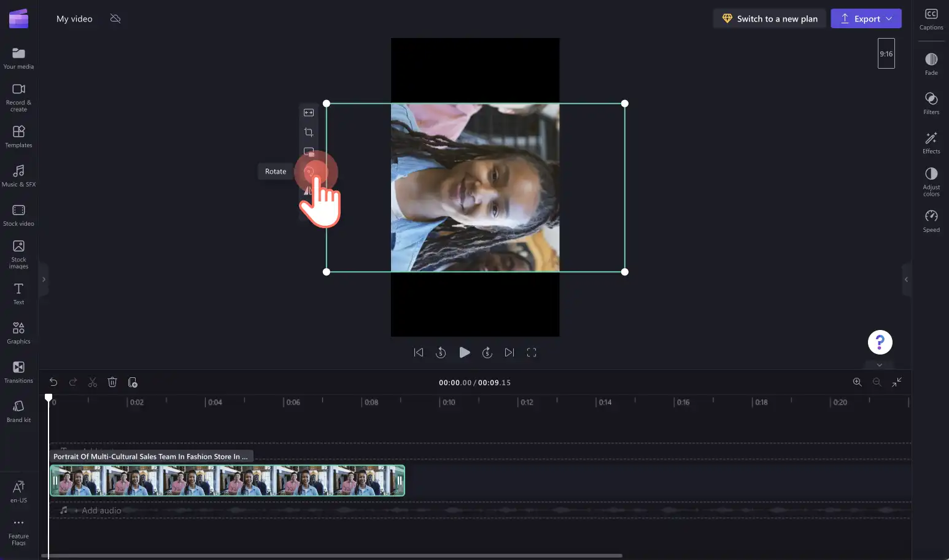
Task: Click the clip title 'Portrait Of Multi-Cultural Sales Team'
Action: 150,456
